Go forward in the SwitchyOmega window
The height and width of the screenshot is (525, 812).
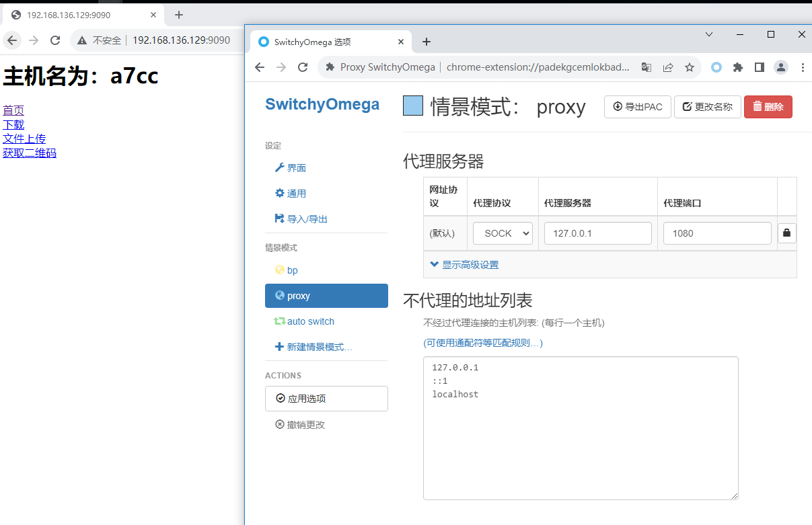pyautogui.click(x=281, y=67)
